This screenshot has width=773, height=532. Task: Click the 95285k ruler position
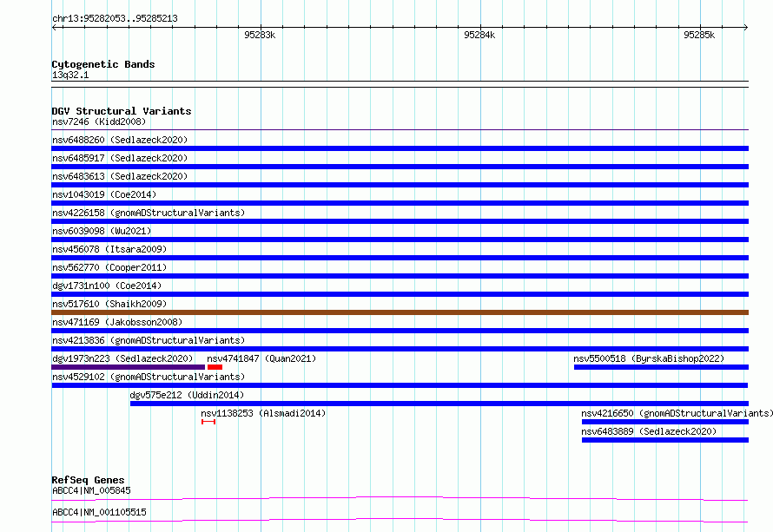click(x=699, y=35)
